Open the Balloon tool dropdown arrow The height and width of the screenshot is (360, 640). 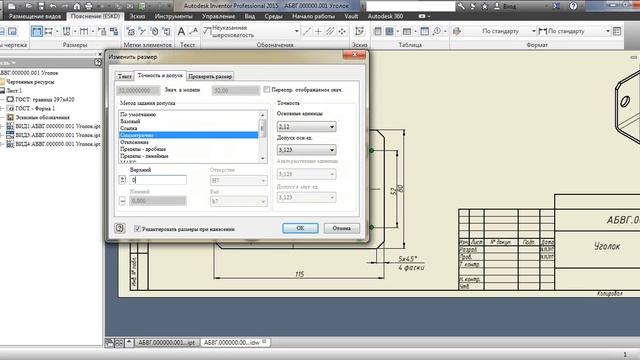[x=445, y=31]
